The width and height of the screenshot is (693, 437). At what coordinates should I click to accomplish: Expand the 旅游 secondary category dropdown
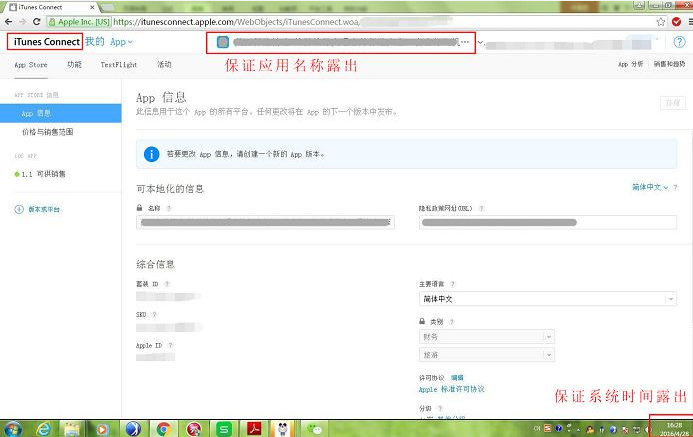[x=486, y=355]
